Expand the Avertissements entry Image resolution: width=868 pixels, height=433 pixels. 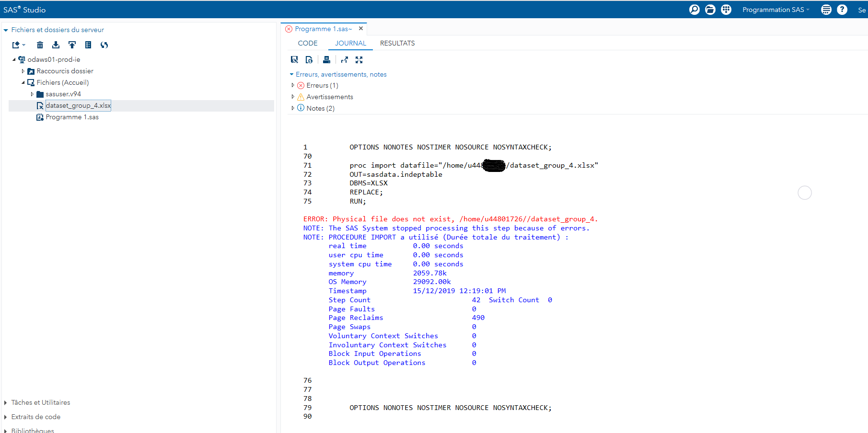click(293, 96)
